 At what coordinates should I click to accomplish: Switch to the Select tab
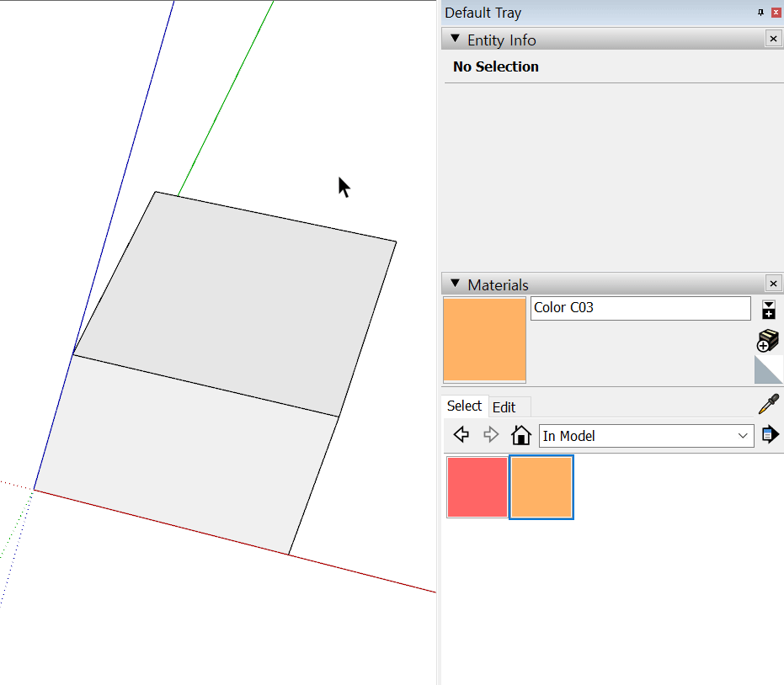click(464, 406)
